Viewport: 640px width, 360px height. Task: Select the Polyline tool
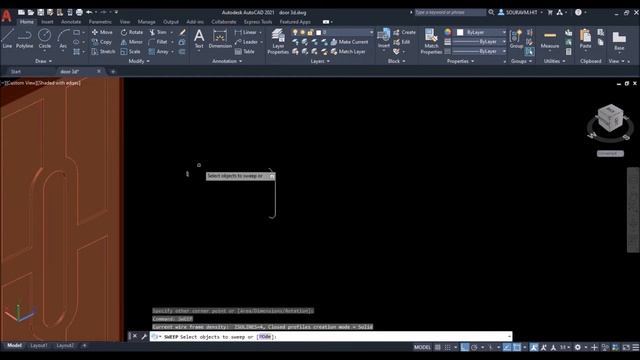coord(24,39)
